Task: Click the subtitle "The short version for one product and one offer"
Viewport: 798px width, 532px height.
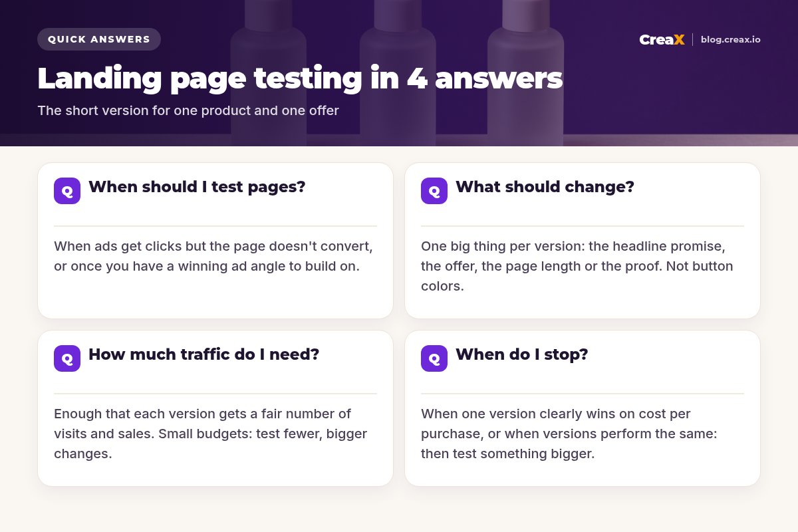Action: [188, 110]
